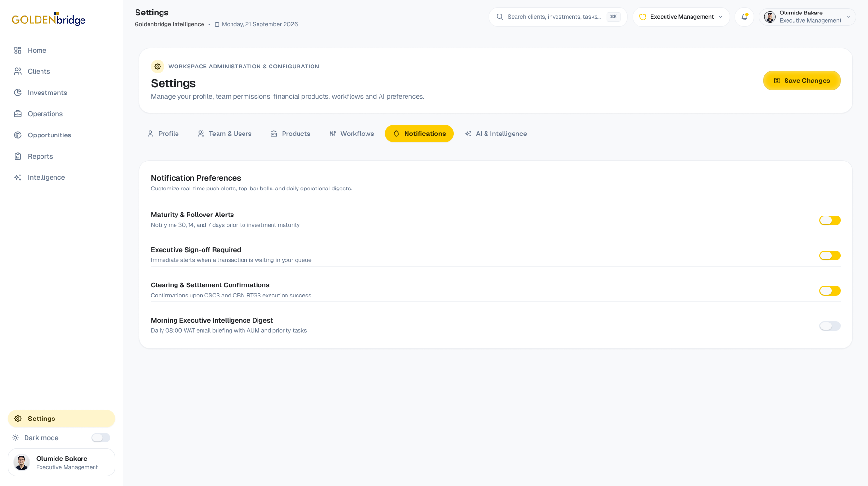
Task: Focus the search clients, investments, tasks field
Action: coord(558,17)
